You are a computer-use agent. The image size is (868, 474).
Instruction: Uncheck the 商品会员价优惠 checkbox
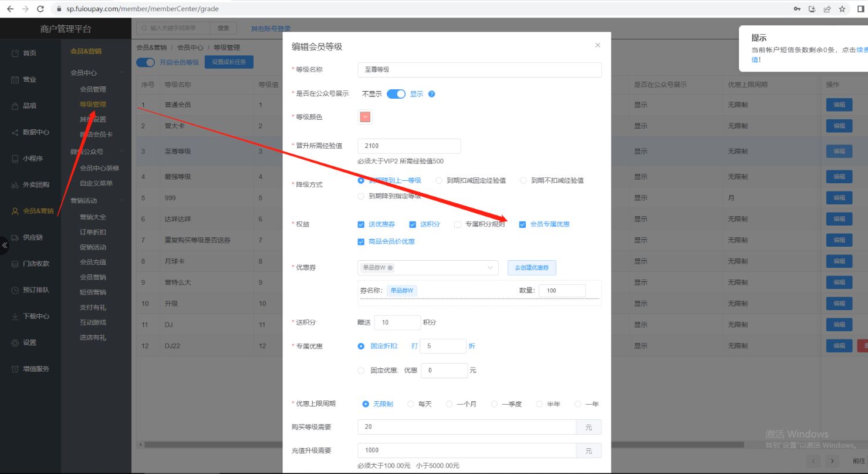361,241
